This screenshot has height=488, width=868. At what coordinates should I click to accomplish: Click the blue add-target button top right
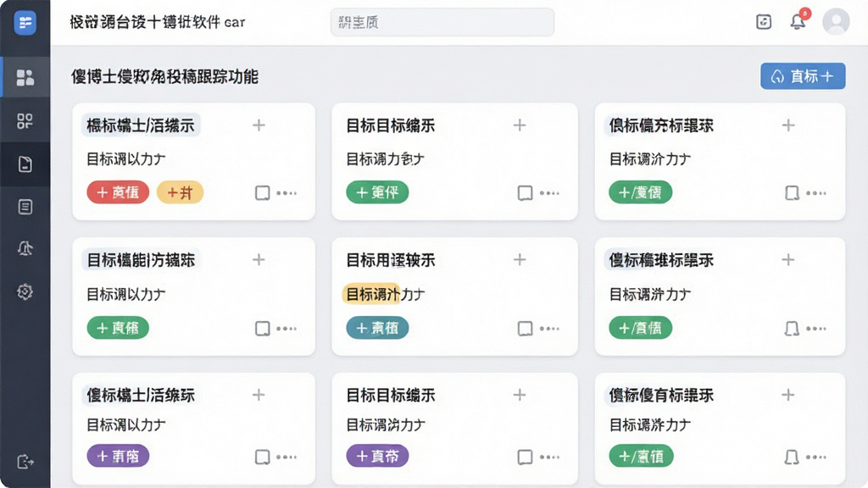click(803, 76)
